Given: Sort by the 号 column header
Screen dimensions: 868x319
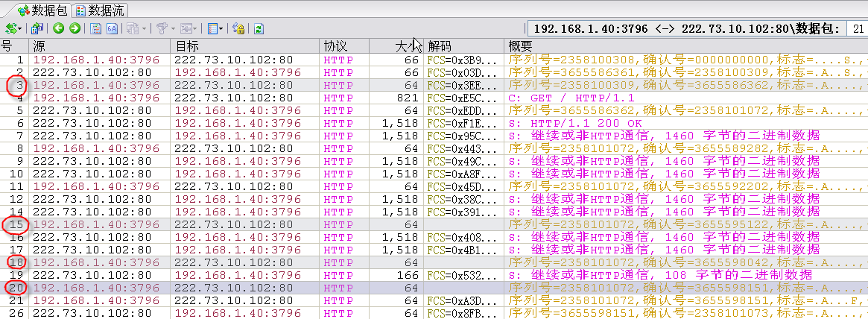Looking at the screenshot, I should [14, 46].
